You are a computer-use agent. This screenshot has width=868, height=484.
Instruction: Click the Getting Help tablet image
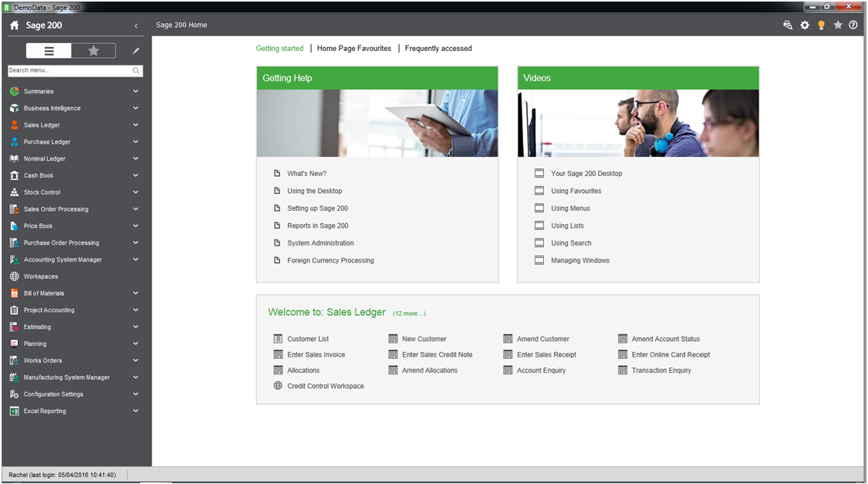click(x=377, y=123)
